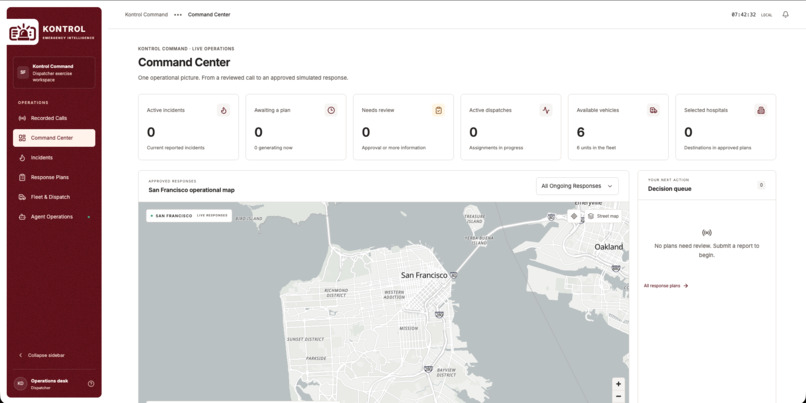Click the Awaiting a plan clock icon
This screenshot has height=403, width=806.
[331, 110]
